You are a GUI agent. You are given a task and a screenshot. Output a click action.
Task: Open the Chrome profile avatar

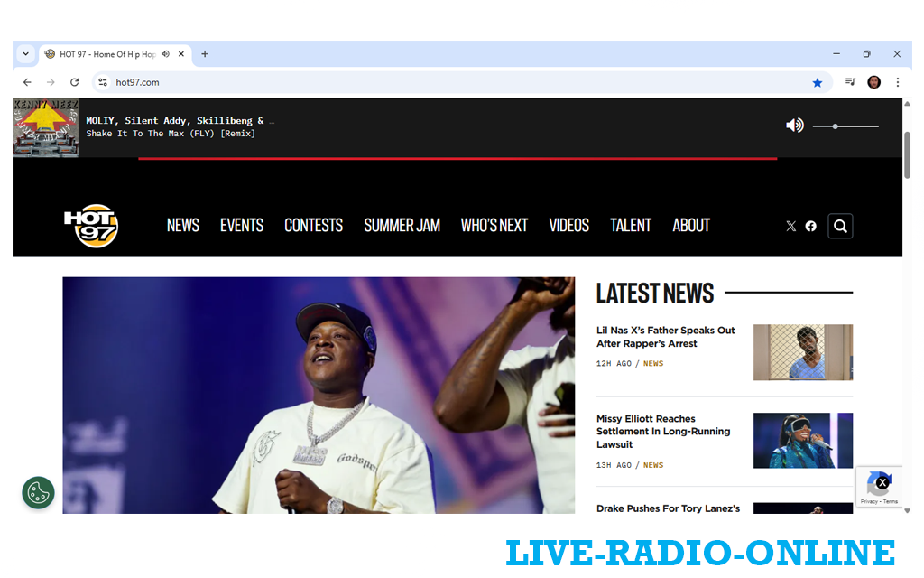coord(873,82)
